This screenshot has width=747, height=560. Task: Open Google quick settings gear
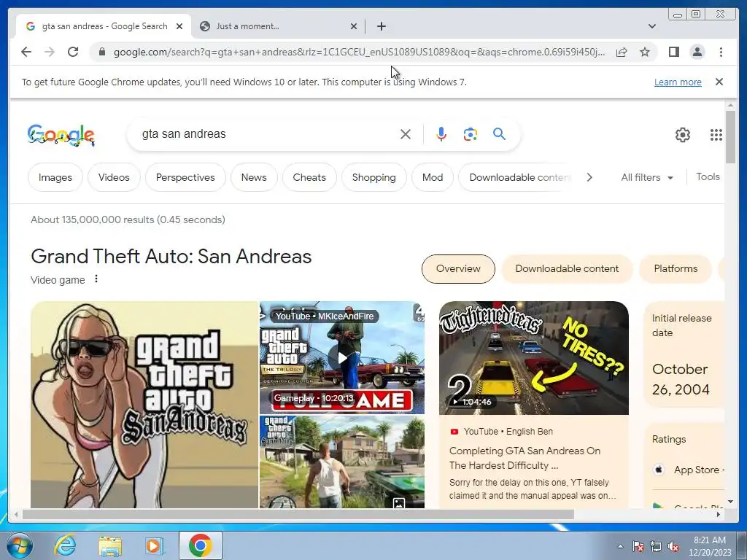(682, 135)
